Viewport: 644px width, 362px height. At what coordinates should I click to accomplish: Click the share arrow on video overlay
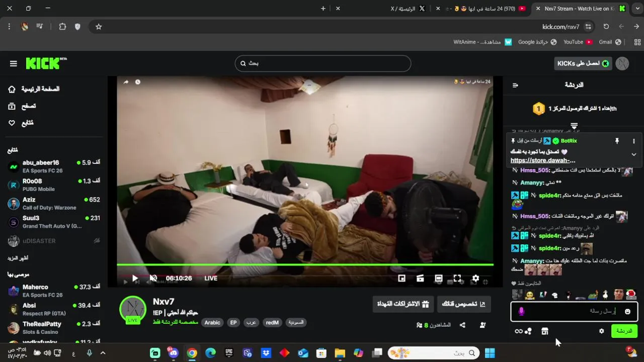tap(126, 82)
